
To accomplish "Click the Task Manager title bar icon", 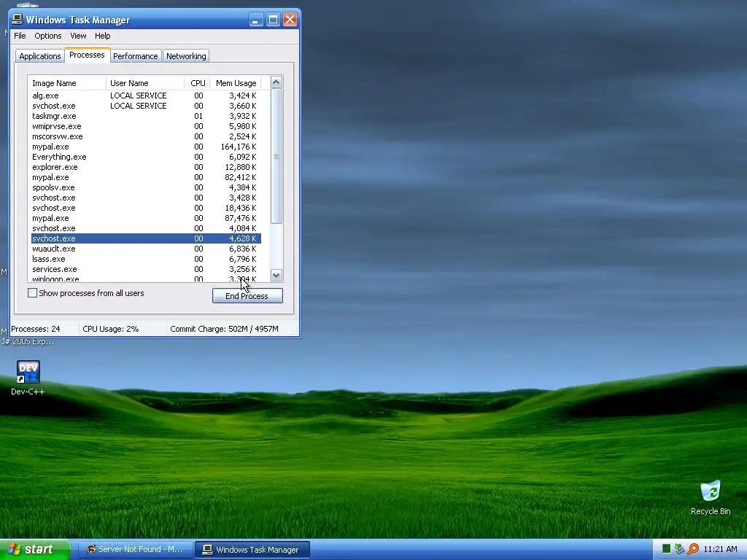I will click(x=18, y=19).
